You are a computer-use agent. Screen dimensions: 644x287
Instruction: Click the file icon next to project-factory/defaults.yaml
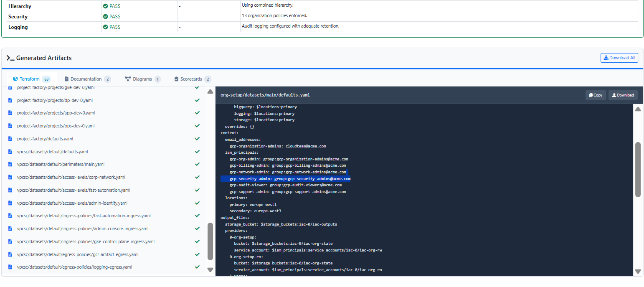click(x=10, y=139)
